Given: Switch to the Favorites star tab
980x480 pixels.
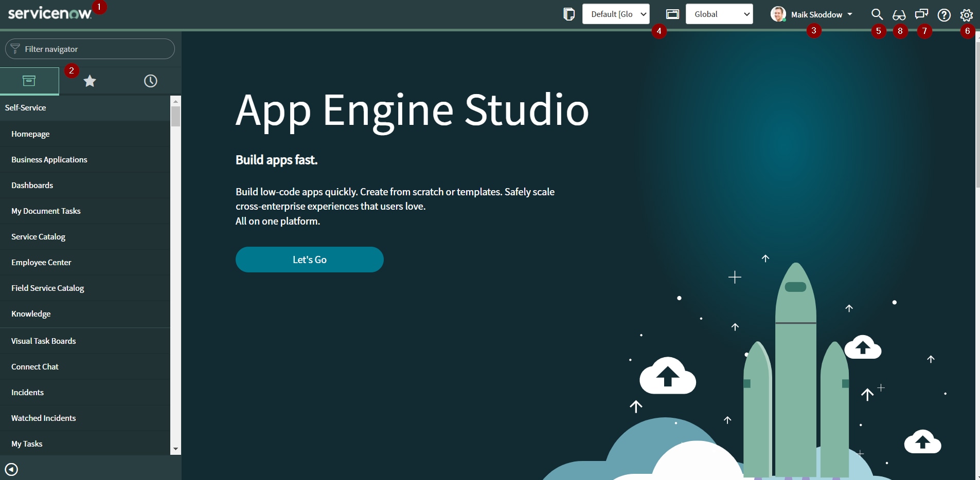Looking at the screenshot, I should (x=90, y=81).
